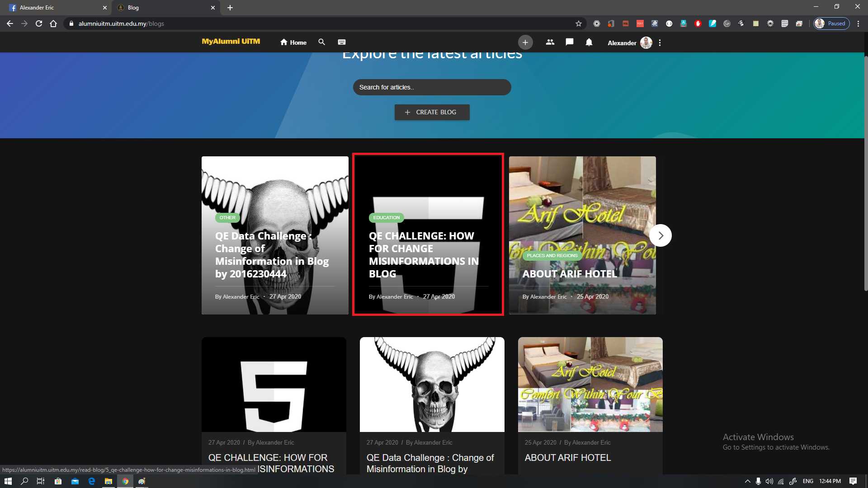Click the browser home button
The image size is (868, 488).
(x=53, y=23)
